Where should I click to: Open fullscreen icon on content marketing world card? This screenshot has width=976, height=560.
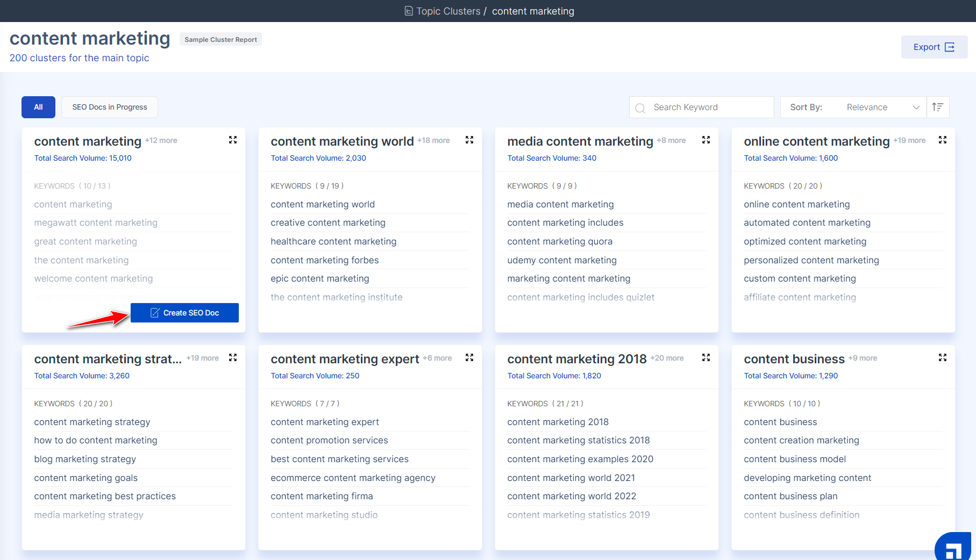click(469, 140)
